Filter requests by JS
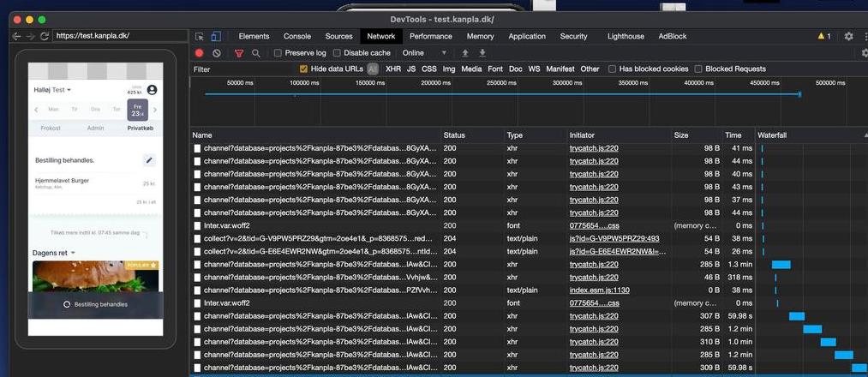868x377 pixels. click(411, 69)
